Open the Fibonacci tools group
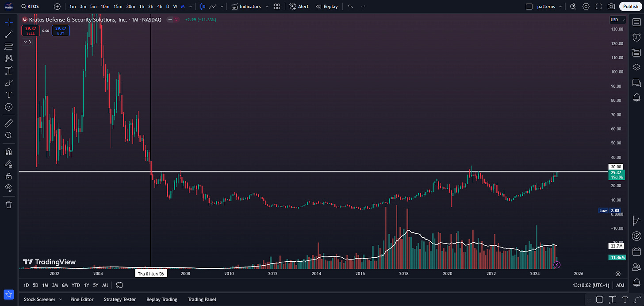Screen dimensions: 644x306 click(x=8, y=46)
